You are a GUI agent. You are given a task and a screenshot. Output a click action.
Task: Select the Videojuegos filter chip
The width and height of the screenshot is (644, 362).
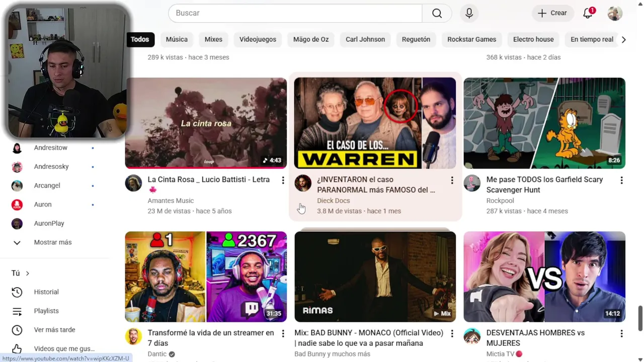pyautogui.click(x=258, y=39)
